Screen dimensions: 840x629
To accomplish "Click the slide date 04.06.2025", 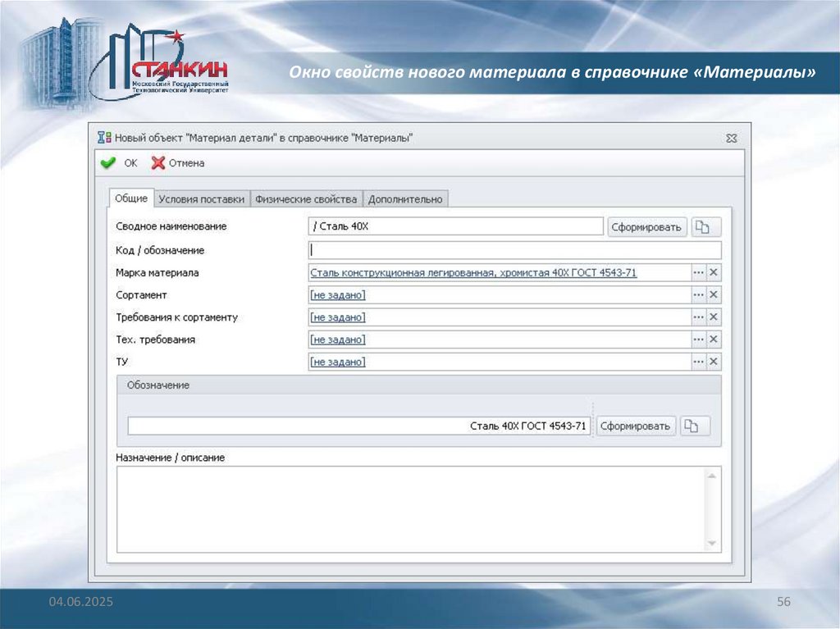I will coord(81,602).
